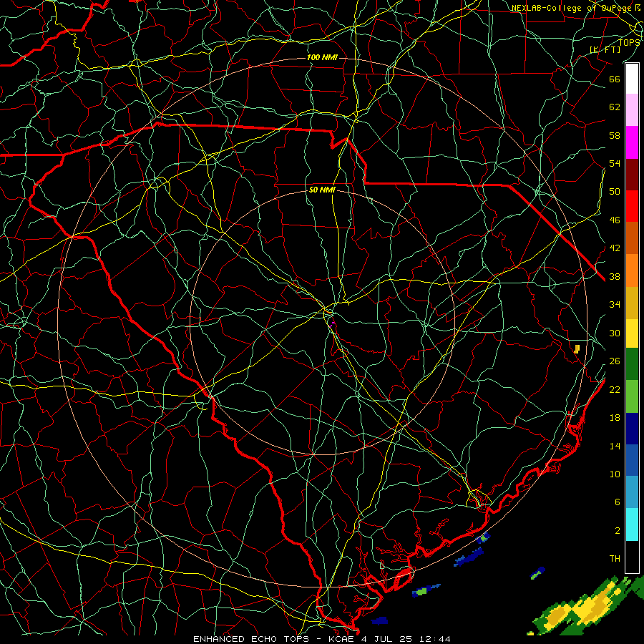Pick the teal blue legend swatch
The width and height of the screenshot is (644, 644).
click(632, 492)
